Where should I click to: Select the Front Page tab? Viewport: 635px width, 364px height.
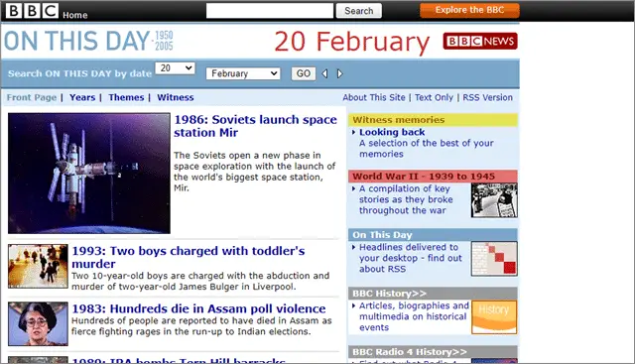(32, 97)
